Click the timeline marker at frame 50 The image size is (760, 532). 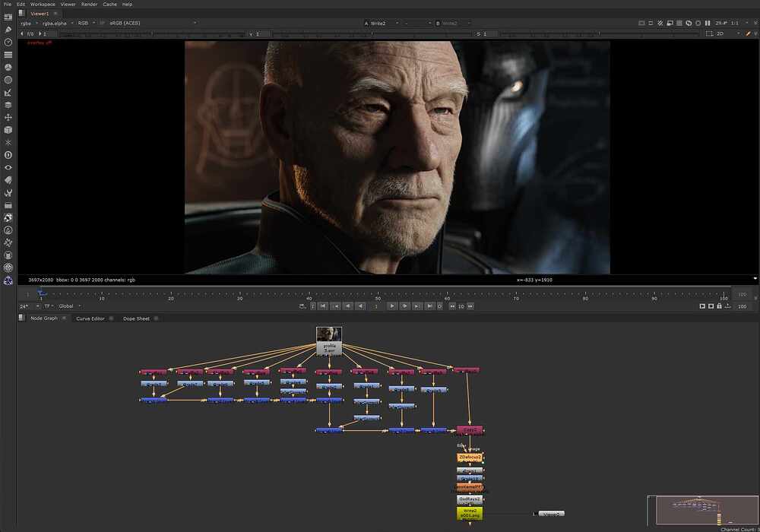[378, 295]
